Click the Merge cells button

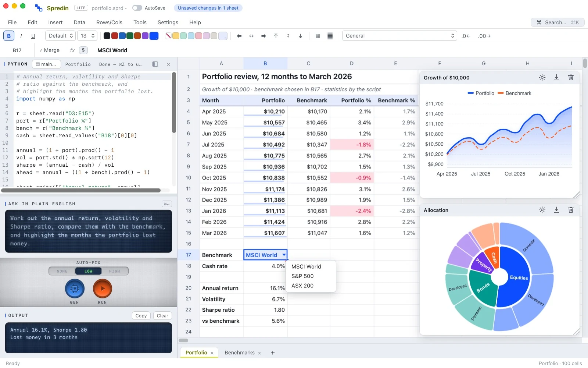tap(50, 50)
